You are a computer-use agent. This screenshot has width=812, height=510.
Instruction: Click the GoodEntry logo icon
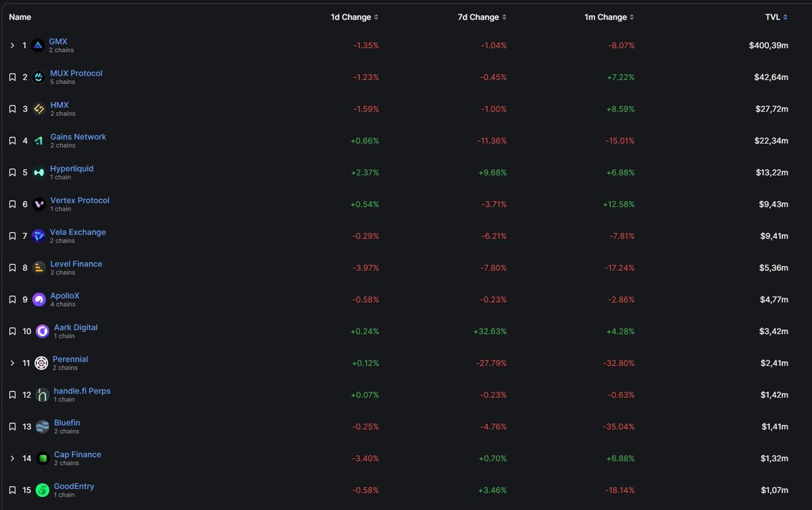tap(42, 490)
